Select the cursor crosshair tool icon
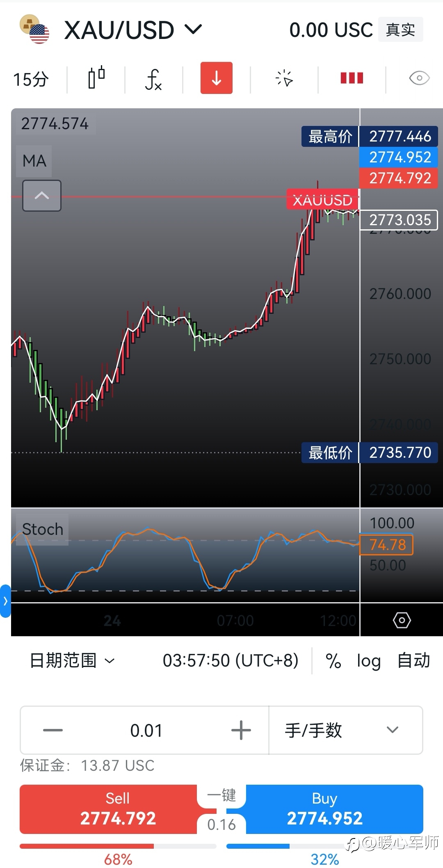443x868 pixels. (x=284, y=78)
